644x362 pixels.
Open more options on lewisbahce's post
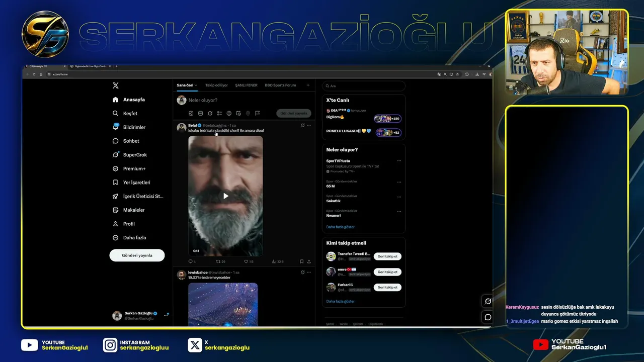(x=309, y=273)
